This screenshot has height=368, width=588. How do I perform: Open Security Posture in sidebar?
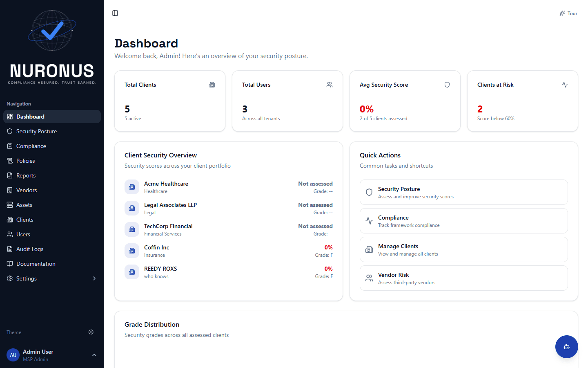(x=52, y=131)
